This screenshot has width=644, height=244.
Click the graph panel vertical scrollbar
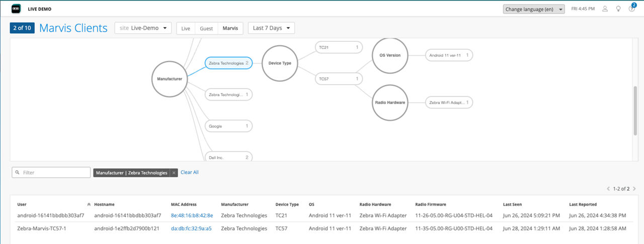point(635,111)
